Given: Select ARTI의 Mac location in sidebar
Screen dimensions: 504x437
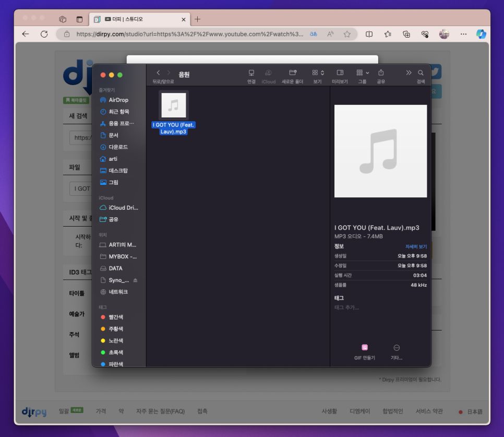Looking at the screenshot, I should point(118,245).
